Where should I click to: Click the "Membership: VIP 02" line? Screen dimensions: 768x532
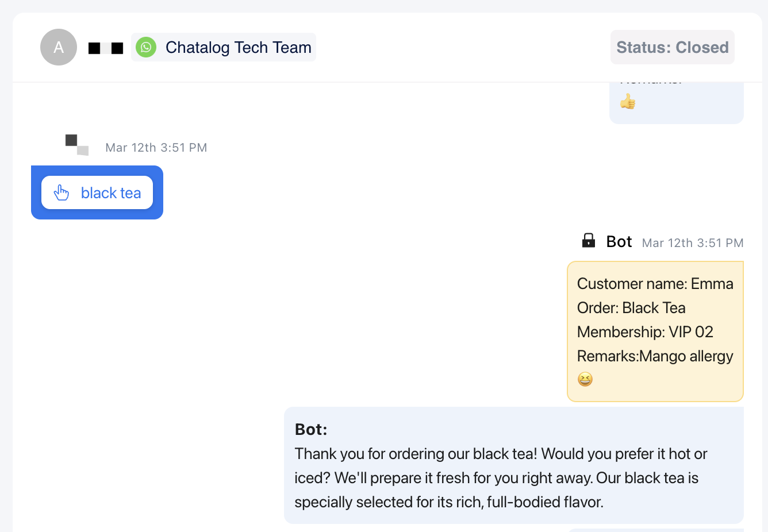click(645, 332)
